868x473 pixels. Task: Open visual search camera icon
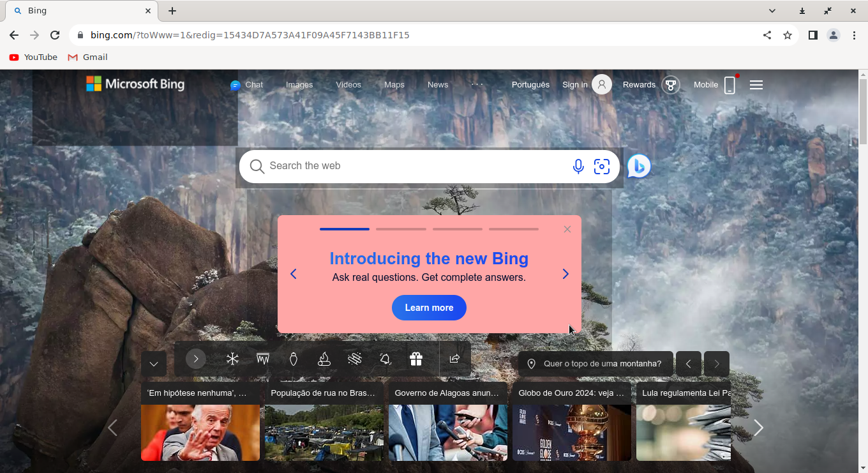[602, 167]
